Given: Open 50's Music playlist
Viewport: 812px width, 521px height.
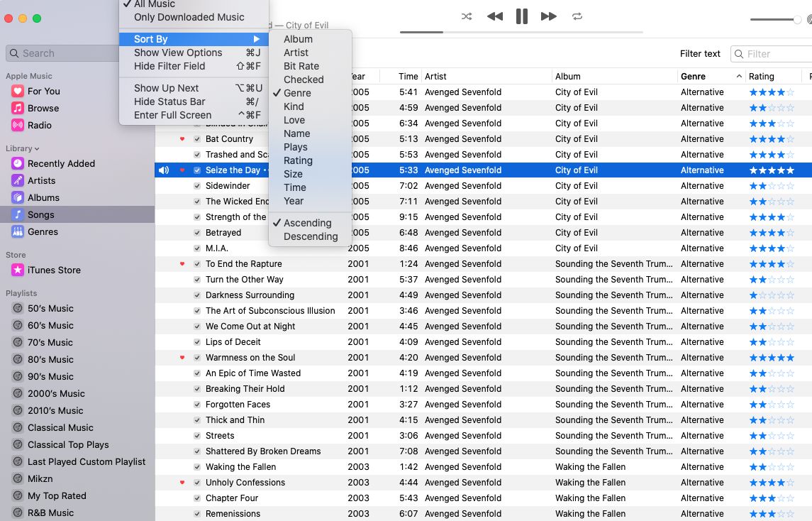Looking at the screenshot, I should pos(50,309).
